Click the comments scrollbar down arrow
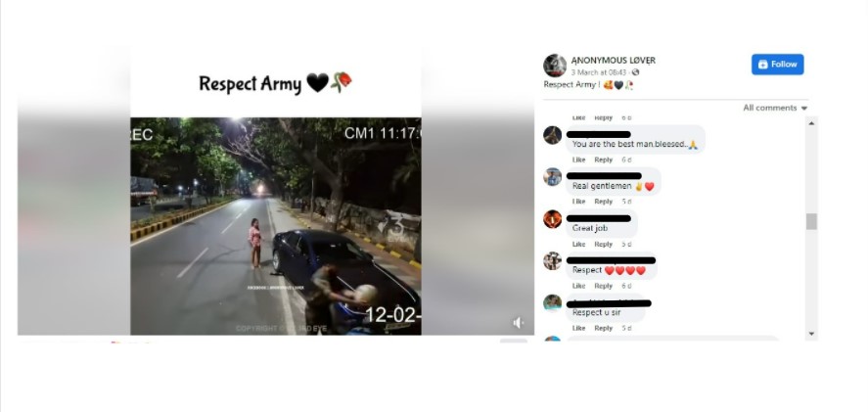Image resolution: width=868 pixels, height=412 pixels. 811,334
